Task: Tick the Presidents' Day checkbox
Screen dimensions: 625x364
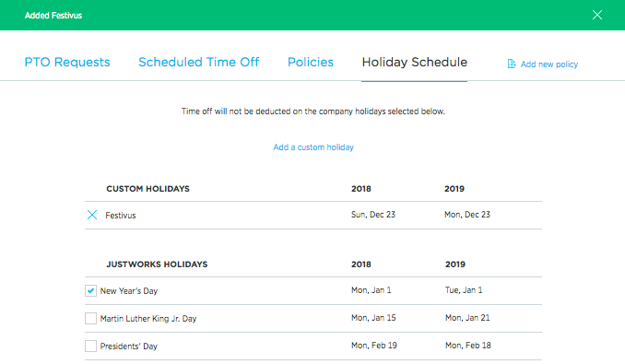Action: [90, 346]
